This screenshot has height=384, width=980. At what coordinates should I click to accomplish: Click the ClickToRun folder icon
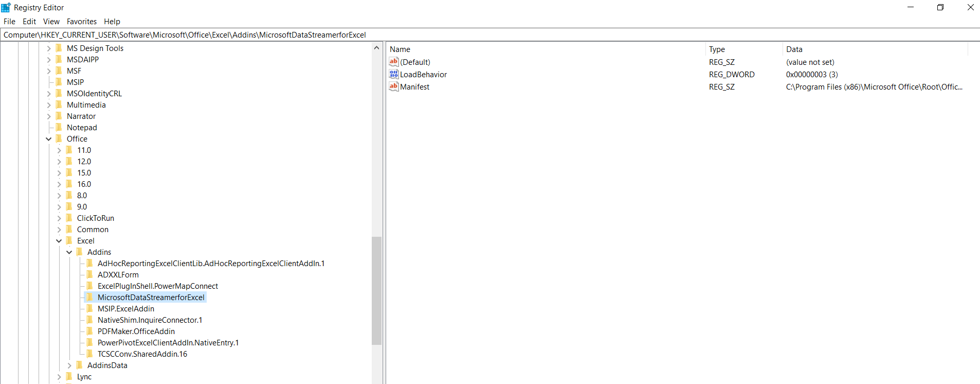click(69, 218)
